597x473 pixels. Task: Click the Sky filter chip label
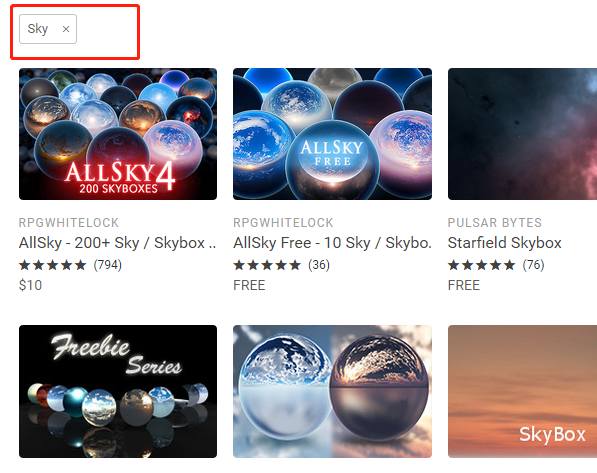click(38, 29)
